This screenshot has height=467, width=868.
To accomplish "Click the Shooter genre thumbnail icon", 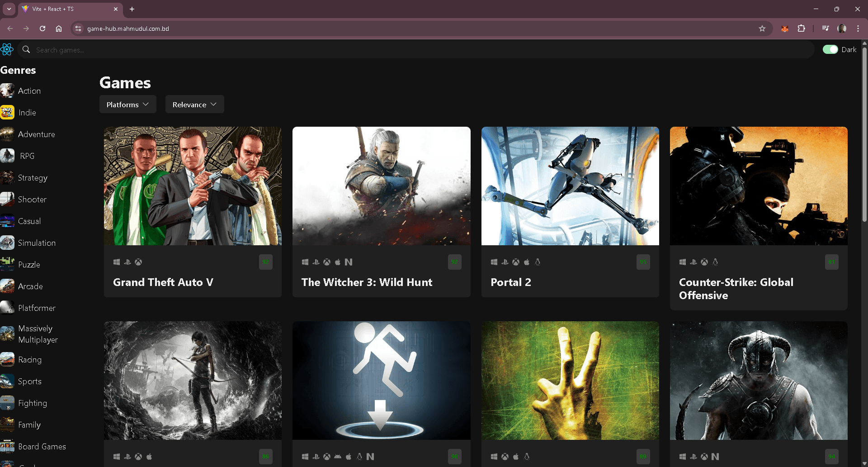I will click(x=7, y=199).
